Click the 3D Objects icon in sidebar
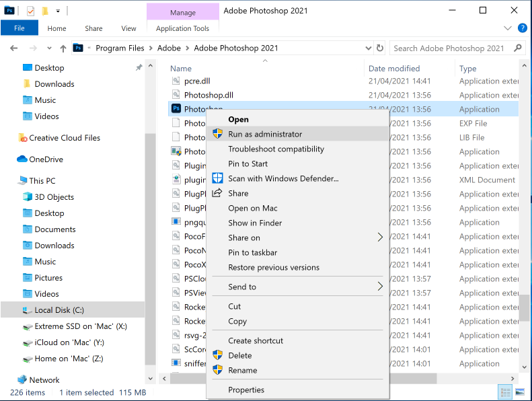Image resolution: width=532 pixels, height=401 pixels. [x=28, y=196]
